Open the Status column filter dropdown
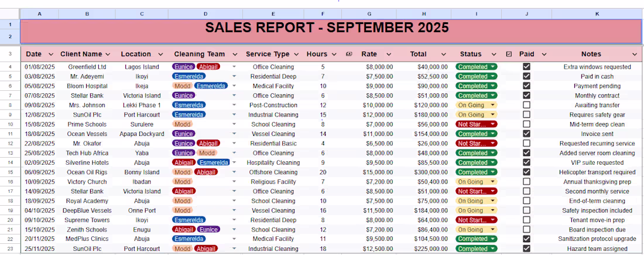The width and height of the screenshot is (644, 255). coord(494,55)
